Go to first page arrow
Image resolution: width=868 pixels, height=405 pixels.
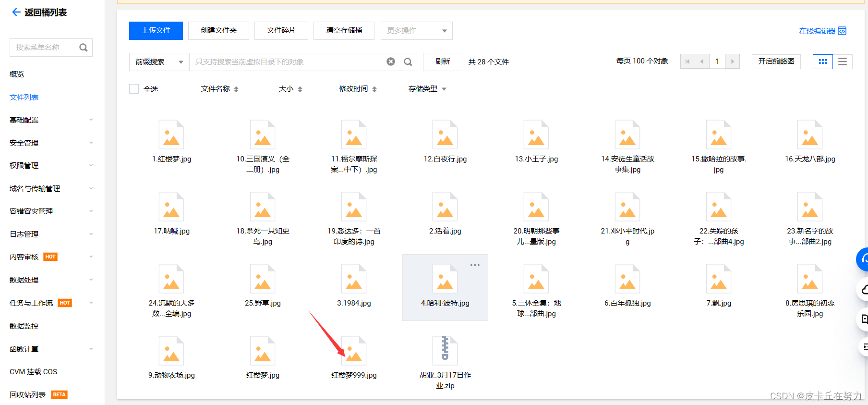687,61
